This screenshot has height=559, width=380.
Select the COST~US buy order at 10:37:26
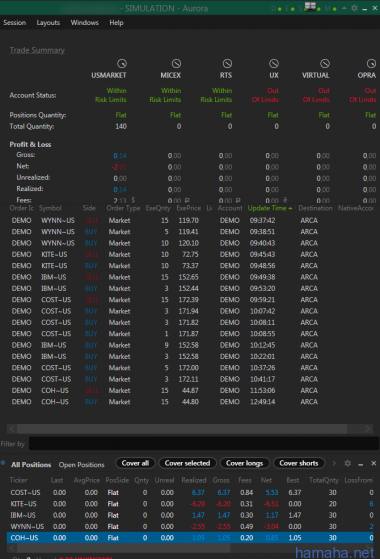(x=190, y=368)
